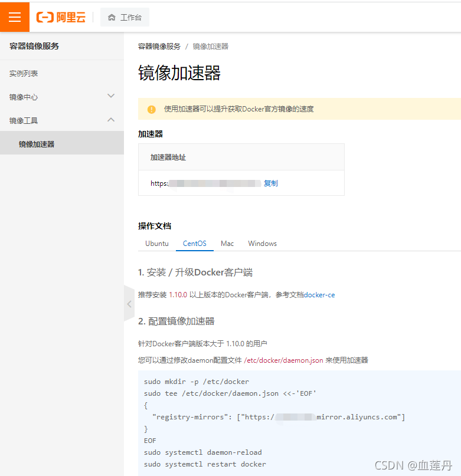The height and width of the screenshot is (476, 461).
Task: Click the 针对Docker客户端版本大于 1.10.0 的用户 line
Action: coord(202,344)
